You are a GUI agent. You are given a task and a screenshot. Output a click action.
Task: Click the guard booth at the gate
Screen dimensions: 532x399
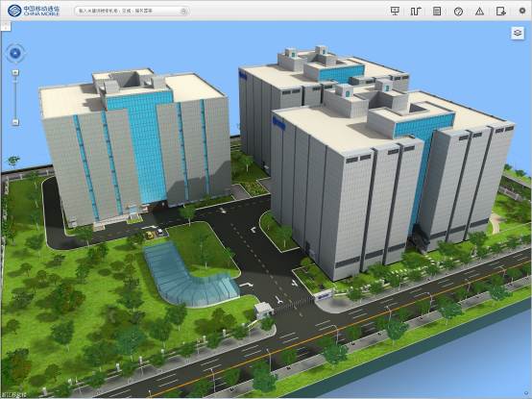point(264,311)
